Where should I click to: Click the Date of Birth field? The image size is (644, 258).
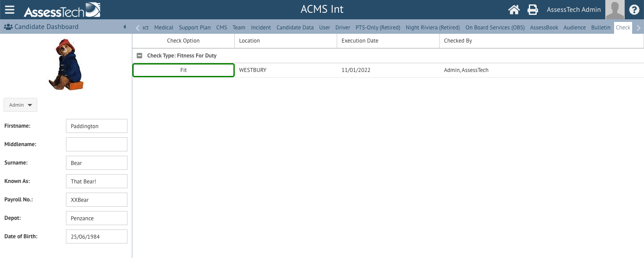pyautogui.click(x=96, y=236)
